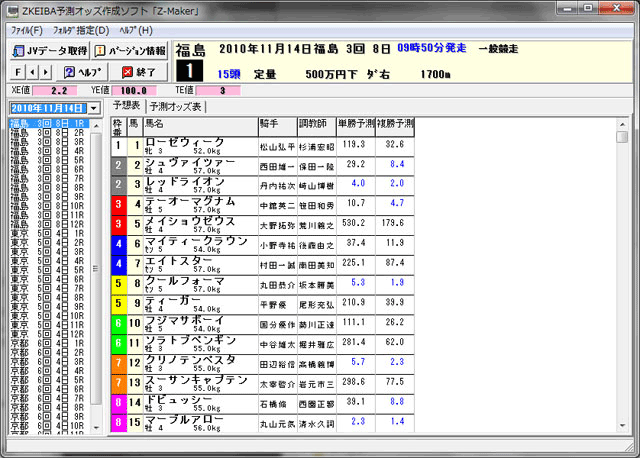The width and height of the screenshot is (640, 458).
Task: Open バージョン情報 version info
Action: pyautogui.click(x=130, y=51)
